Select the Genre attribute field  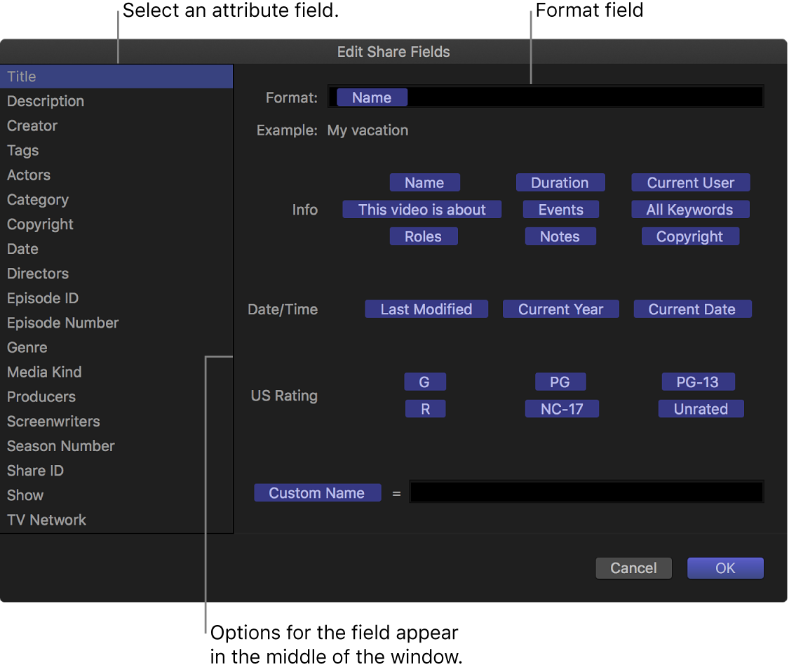point(27,347)
